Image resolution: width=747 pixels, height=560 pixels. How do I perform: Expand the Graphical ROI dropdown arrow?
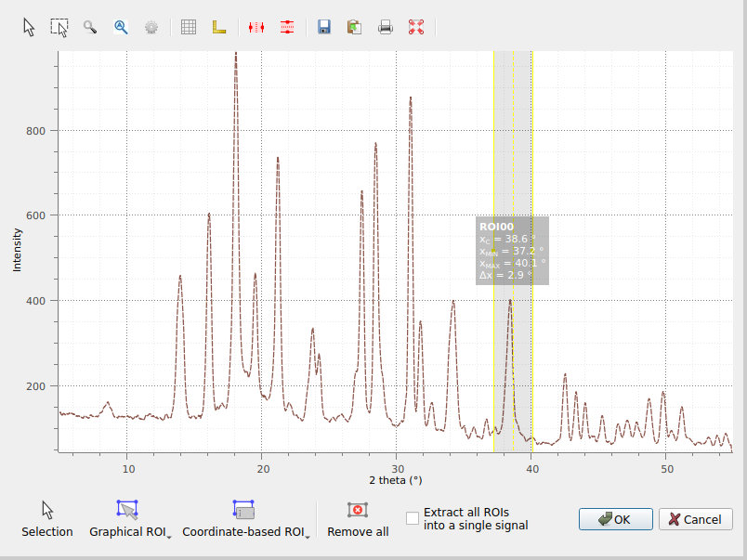click(169, 537)
